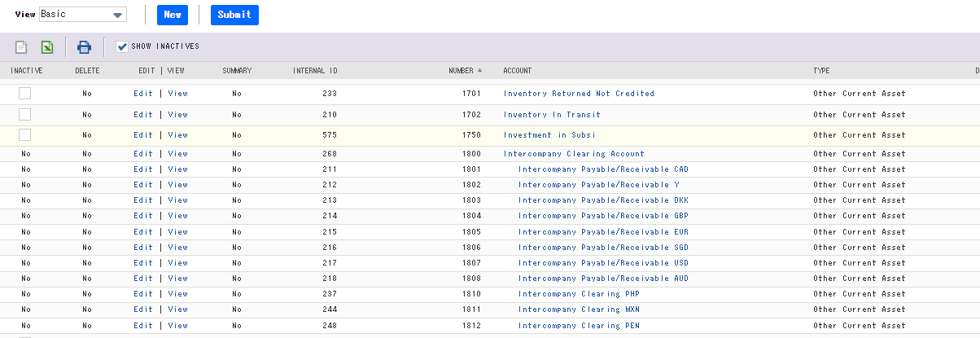
Task: Toggle the Show Inactives checkbox
Action: point(122,46)
